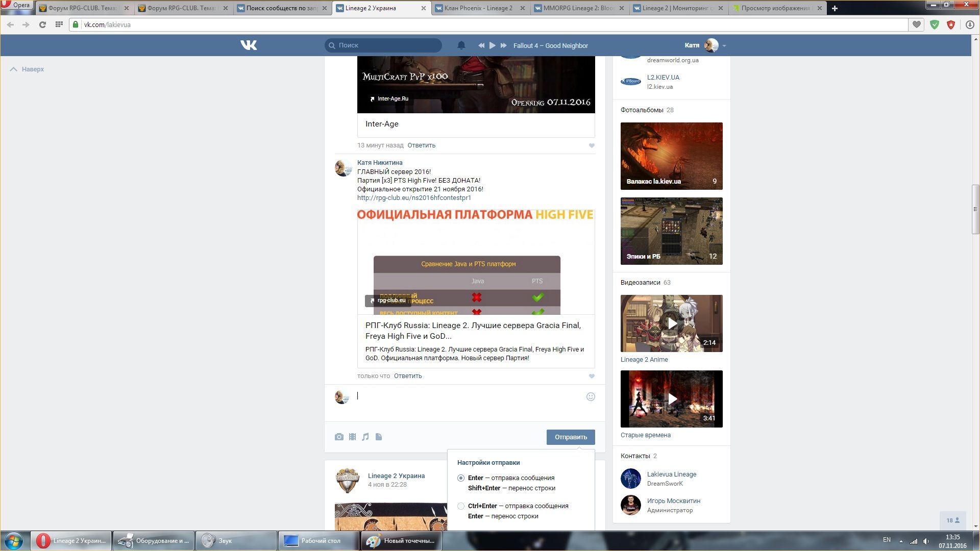Play the Fallout 4 track in the header
980x551 pixels.
click(492, 45)
